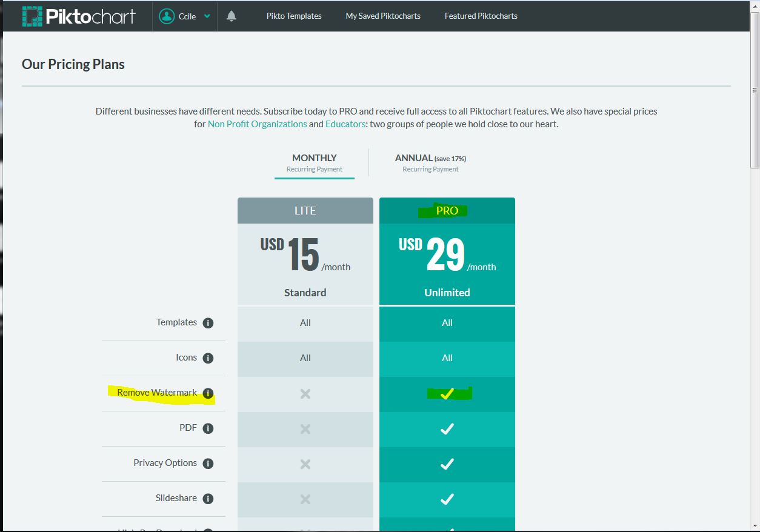Show info for Icons row
The height and width of the screenshot is (532, 760).
pos(208,358)
